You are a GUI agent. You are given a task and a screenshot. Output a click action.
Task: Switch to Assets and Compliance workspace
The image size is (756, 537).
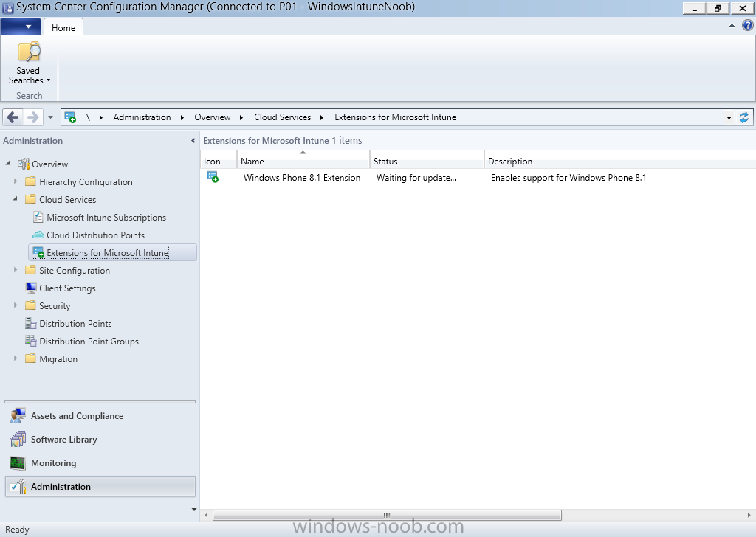[100, 415]
